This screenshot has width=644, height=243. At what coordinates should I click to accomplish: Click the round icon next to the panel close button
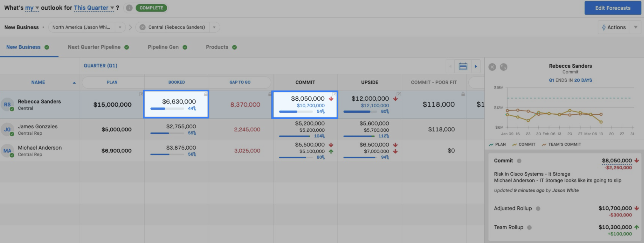click(x=503, y=67)
